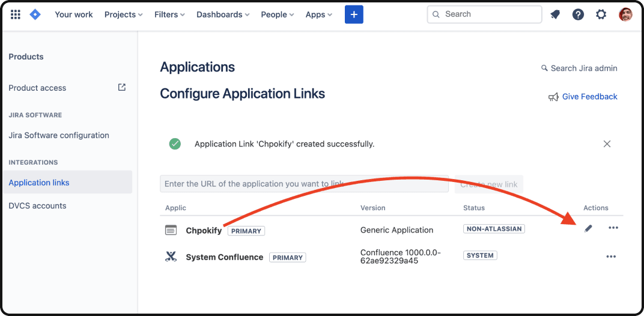Focus the application URL input field
This screenshot has height=316, width=644.
pos(305,184)
